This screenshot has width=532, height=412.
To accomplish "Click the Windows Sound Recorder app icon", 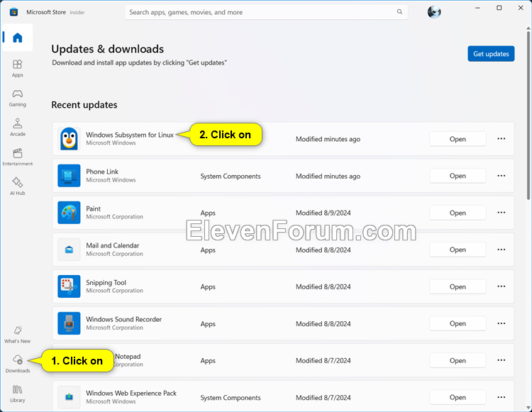I will (69, 323).
